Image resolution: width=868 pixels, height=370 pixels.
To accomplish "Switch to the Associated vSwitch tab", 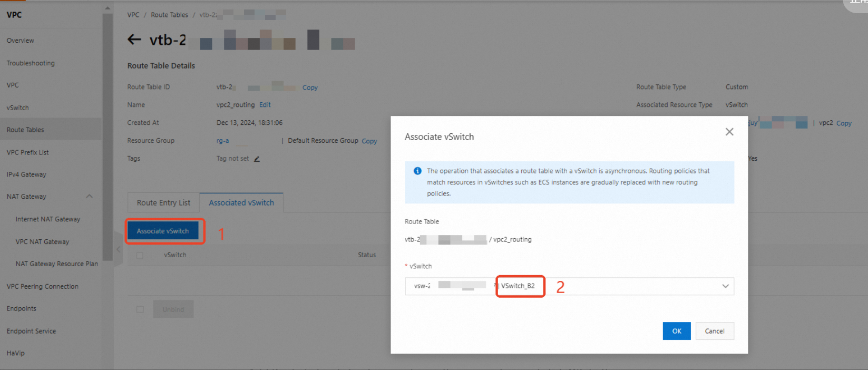I will coord(241,202).
